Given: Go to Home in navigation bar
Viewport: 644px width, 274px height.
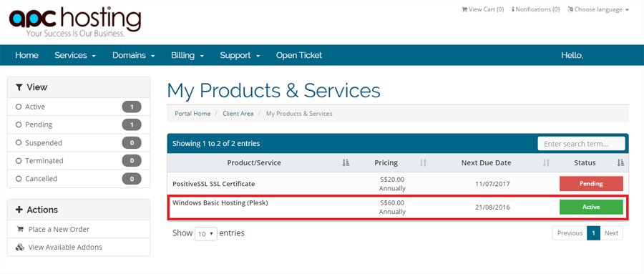Looking at the screenshot, I should [26, 55].
